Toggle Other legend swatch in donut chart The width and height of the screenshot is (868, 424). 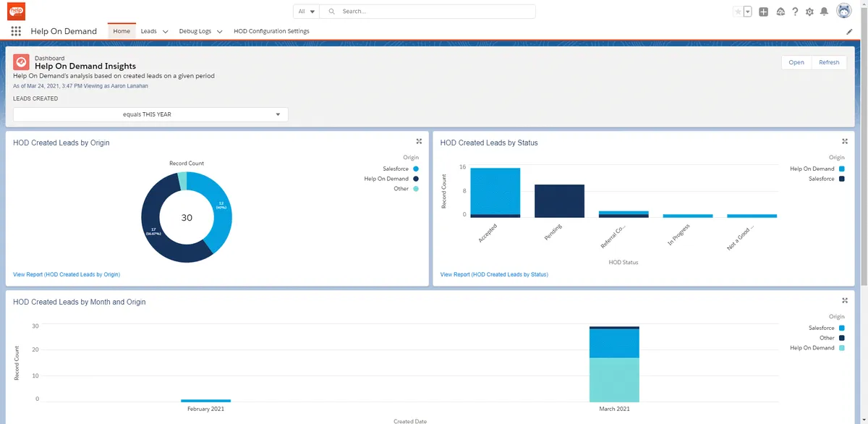pos(416,189)
